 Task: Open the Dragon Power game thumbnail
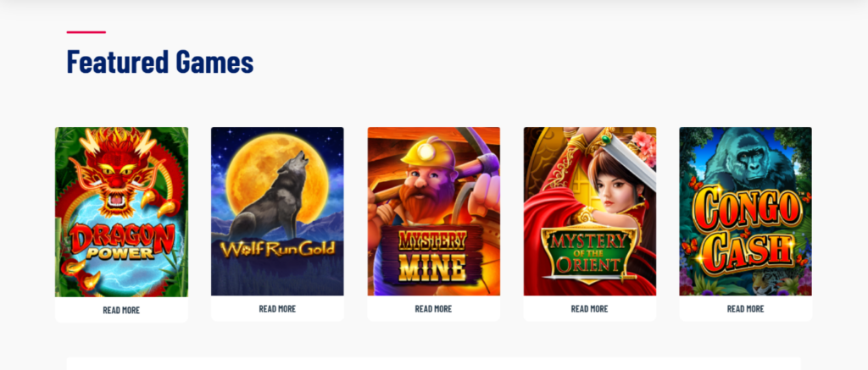pos(121,212)
